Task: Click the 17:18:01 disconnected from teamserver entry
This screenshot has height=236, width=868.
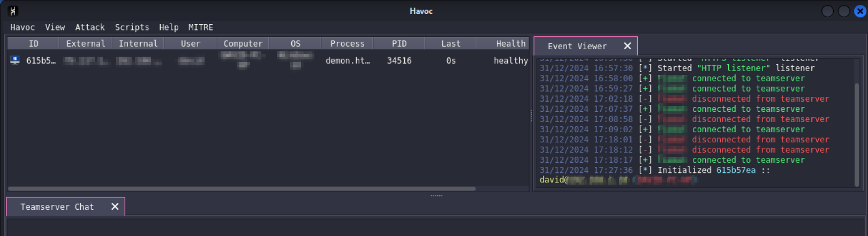Action: coord(684,139)
